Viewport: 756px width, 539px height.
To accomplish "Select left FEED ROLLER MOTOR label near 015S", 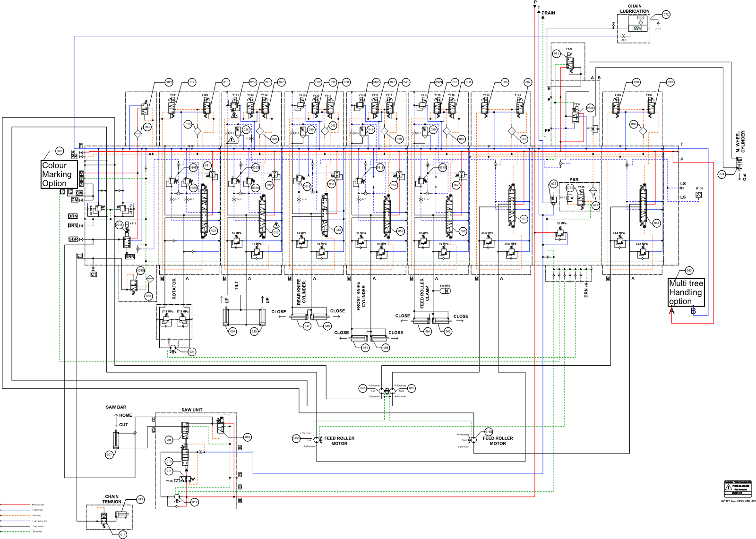I will click(339, 441).
